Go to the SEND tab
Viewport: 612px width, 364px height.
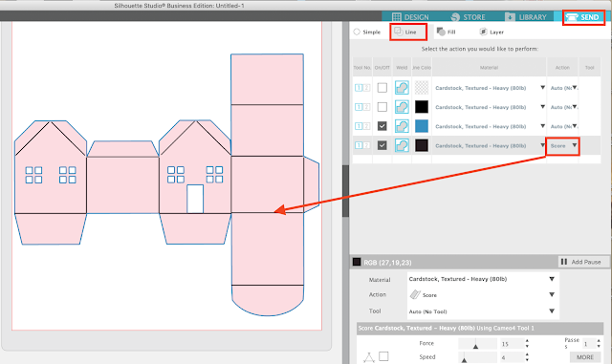click(x=583, y=17)
